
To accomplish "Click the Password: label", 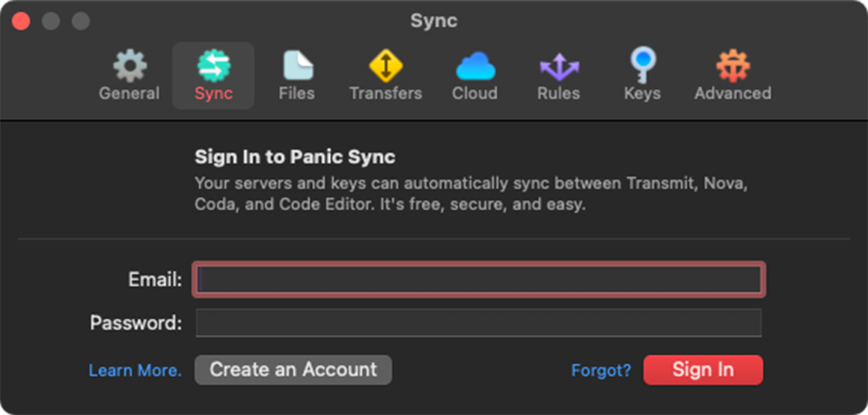I will click(136, 322).
